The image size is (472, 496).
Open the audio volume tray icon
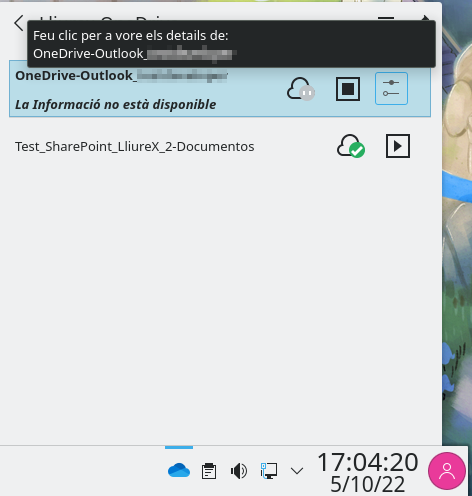point(239,471)
